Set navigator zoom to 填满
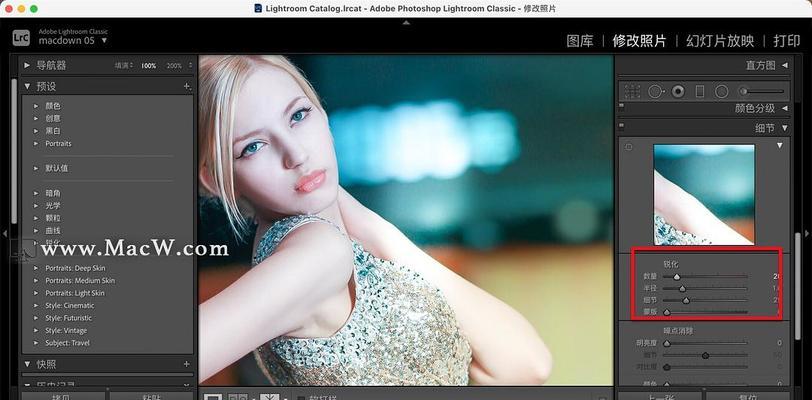The height and width of the screenshot is (400, 812). pyautogui.click(x=123, y=66)
